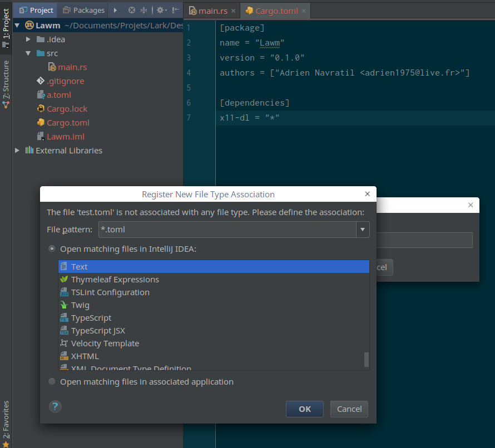Open help with the question mark icon
The width and height of the screenshot is (495, 448).
pos(55,407)
